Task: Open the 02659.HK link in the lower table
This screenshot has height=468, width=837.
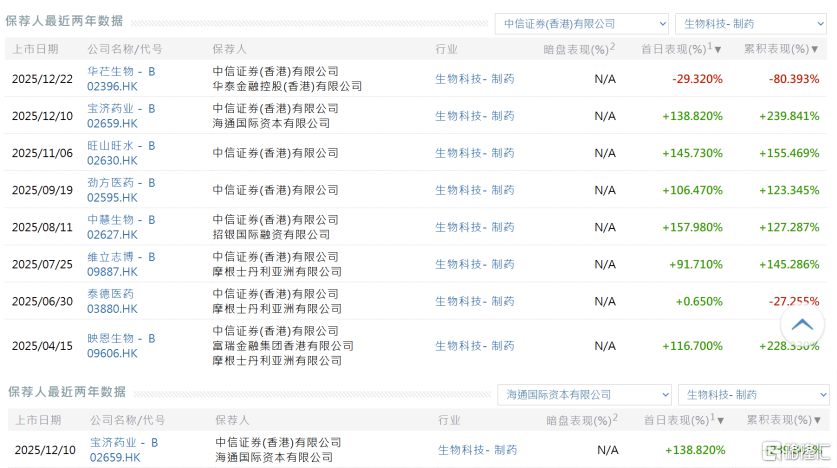Action: point(115,457)
